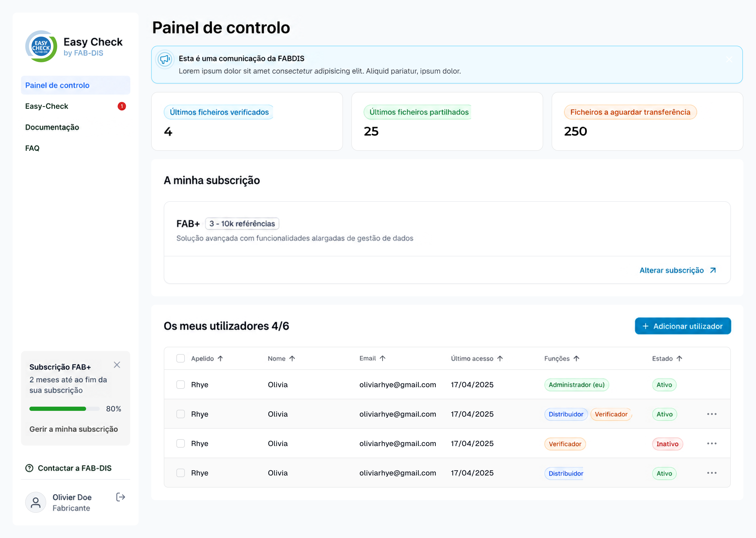Dismiss the FABDIS communication banner
Viewport: 756px width, 538px height.
click(729, 59)
